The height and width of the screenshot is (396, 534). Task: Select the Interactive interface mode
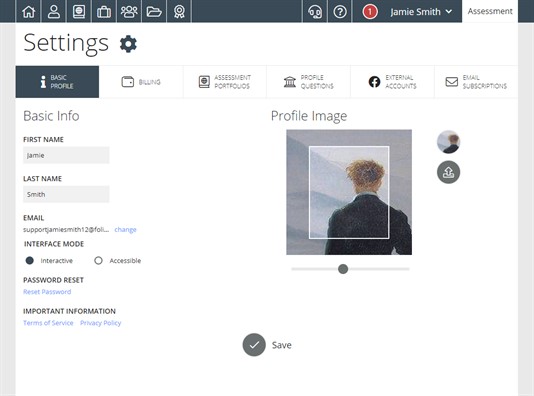pyautogui.click(x=30, y=260)
